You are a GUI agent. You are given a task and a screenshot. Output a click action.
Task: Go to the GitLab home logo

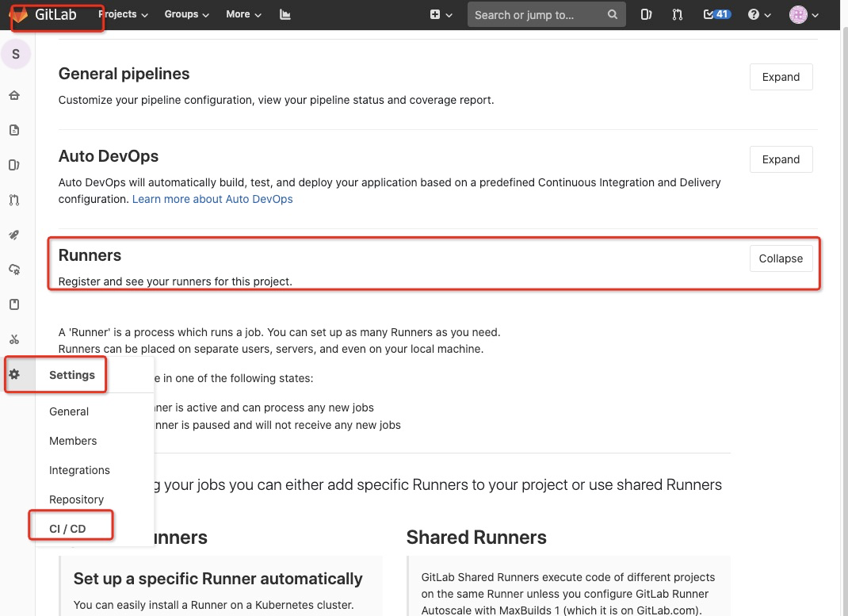coord(45,14)
